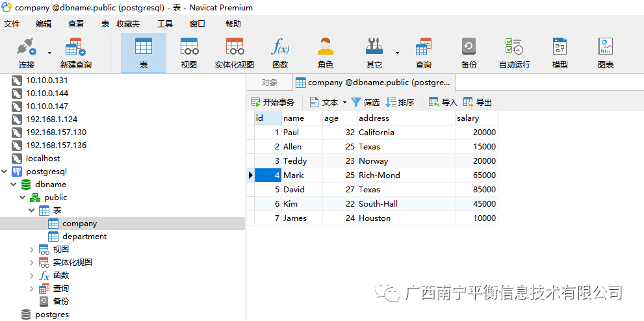The image size is (644, 321).
Task: Open the 查看 menu
Action: pyautogui.click(x=76, y=24)
